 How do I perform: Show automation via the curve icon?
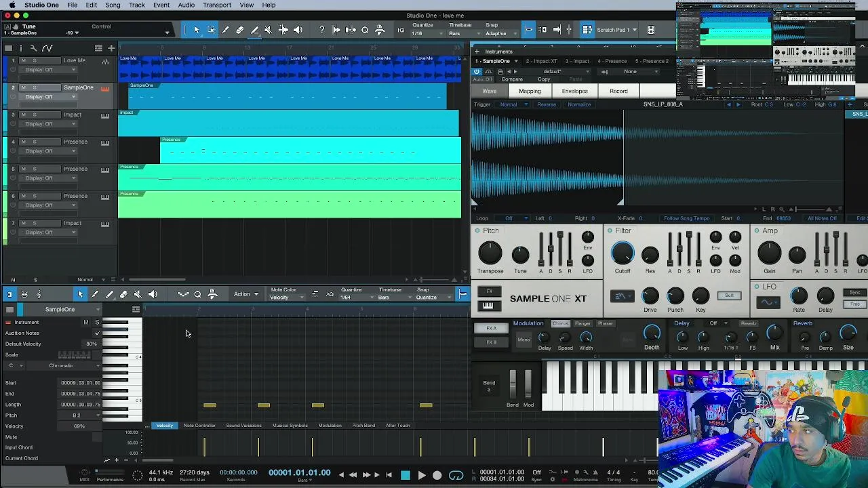47,48
